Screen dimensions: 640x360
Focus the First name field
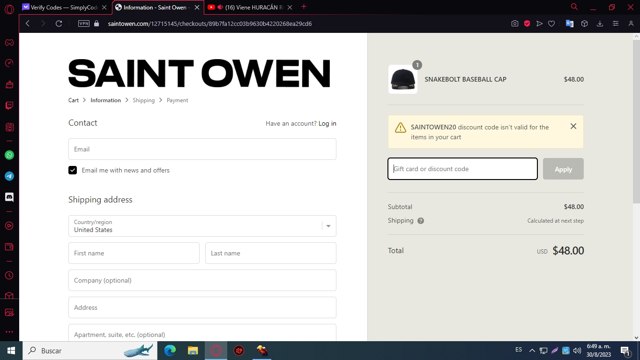click(x=134, y=253)
